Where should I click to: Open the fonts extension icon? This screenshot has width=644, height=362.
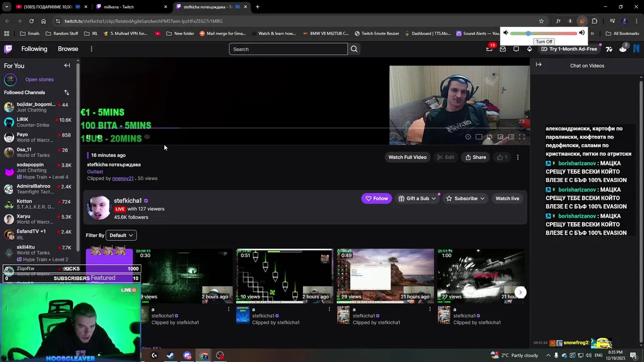(558, 21)
